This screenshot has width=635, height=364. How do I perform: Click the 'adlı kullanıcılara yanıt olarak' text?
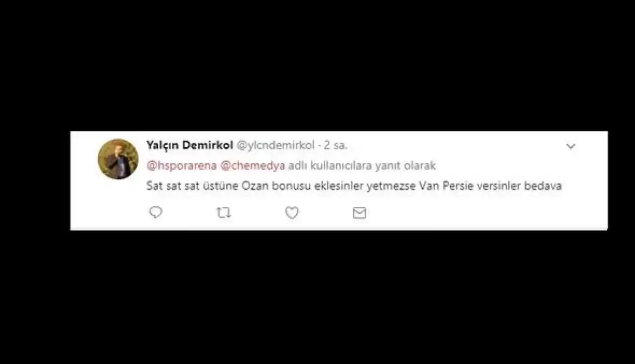pos(362,166)
